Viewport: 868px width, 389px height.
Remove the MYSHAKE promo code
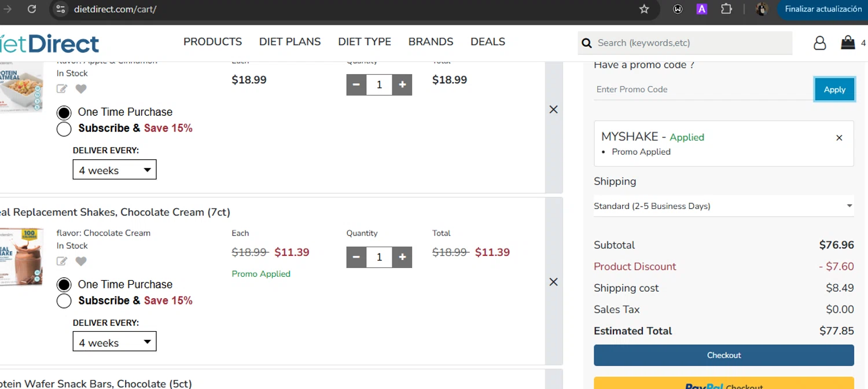point(839,138)
